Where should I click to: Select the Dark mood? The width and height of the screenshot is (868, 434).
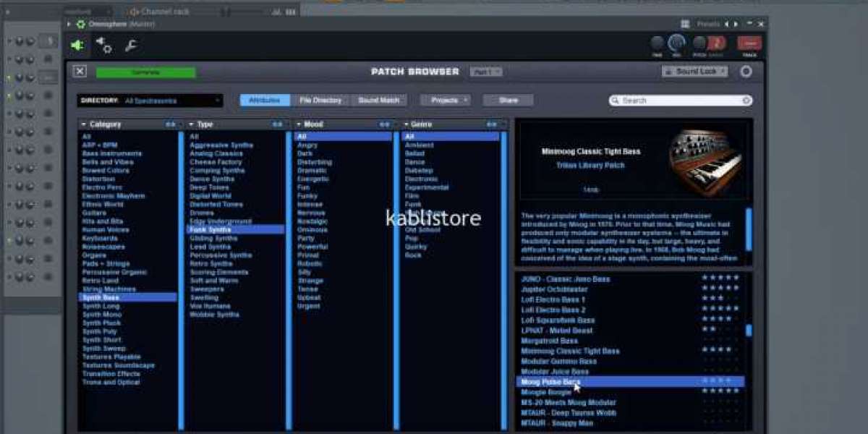point(305,153)
